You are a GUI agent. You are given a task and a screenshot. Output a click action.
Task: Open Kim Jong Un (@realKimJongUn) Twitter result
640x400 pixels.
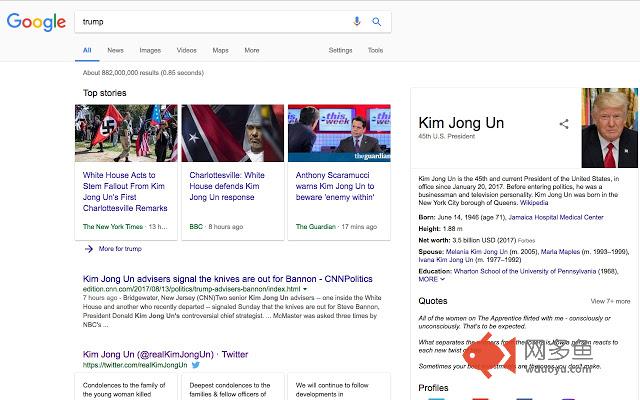[x=165, y=354]
